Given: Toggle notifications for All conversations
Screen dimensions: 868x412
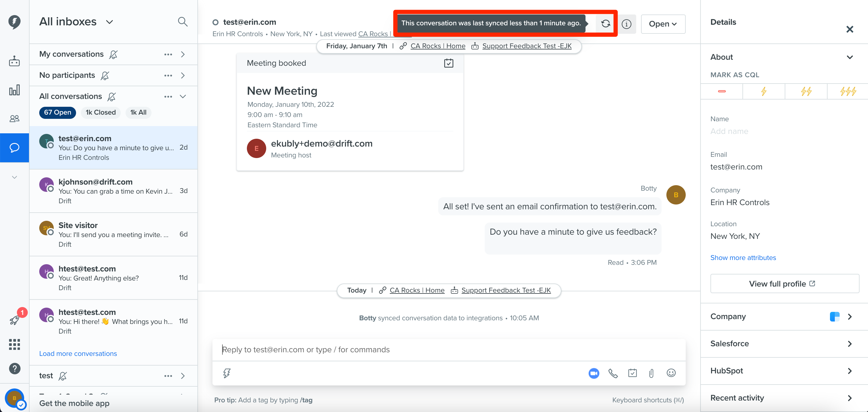Looking at the screenshot, I should [x=112, y=97].
